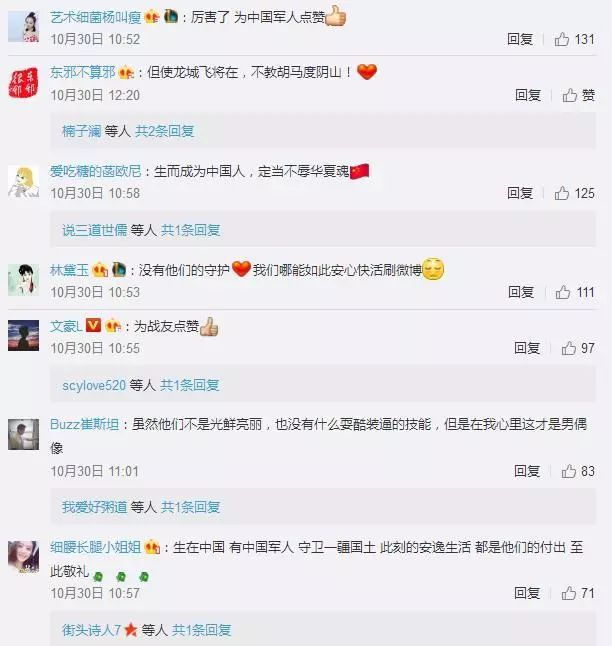The width and height of the screenshot is (612, 646).
Task: Like 细腰长腿小姐姐's comment with 71 likes
Action: [x=569, y=593]
